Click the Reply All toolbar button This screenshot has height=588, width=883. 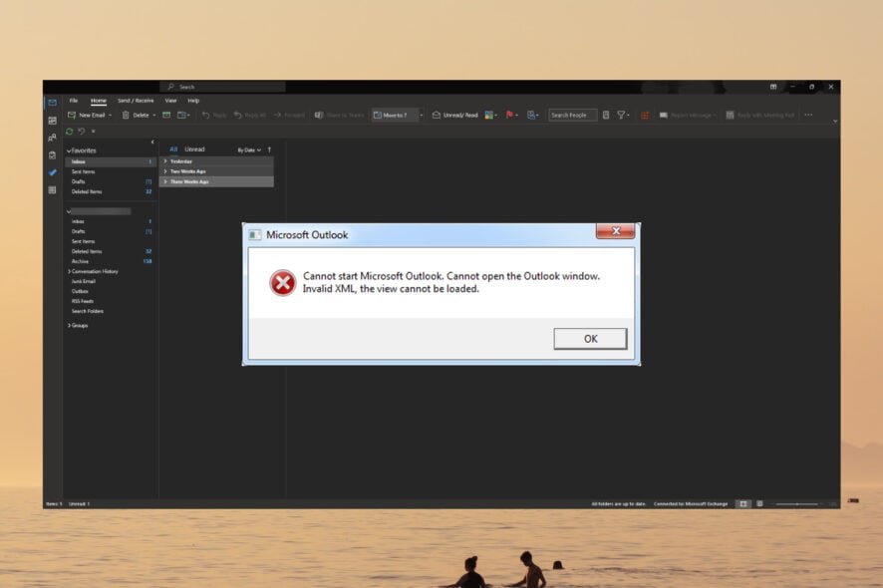coord(250,115)
